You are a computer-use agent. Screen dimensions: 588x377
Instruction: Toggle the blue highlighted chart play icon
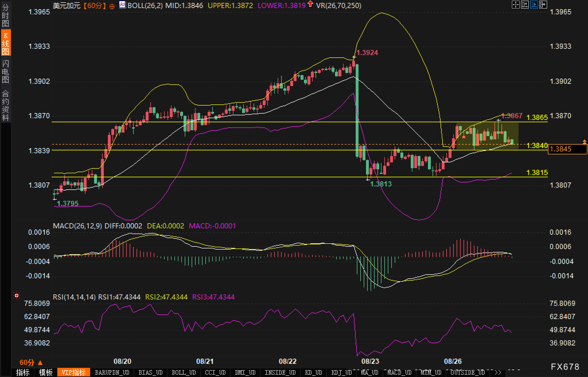tap(534, 5)
